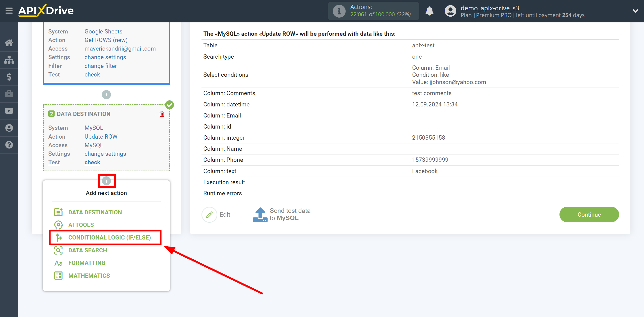Click the 2150355158 integer value

[x=428, y=138]
